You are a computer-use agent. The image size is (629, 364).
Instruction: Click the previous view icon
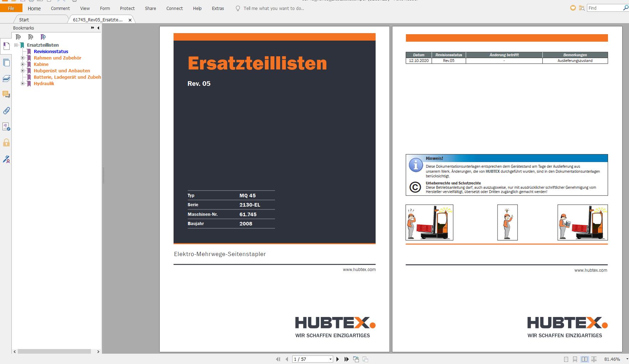pyautogui.click(x=356, y=359)
